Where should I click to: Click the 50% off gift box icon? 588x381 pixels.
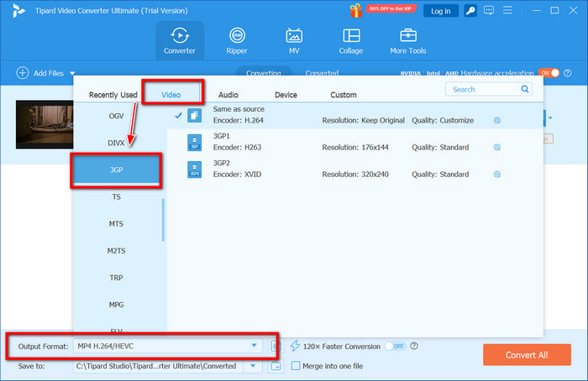pos(357,10)
